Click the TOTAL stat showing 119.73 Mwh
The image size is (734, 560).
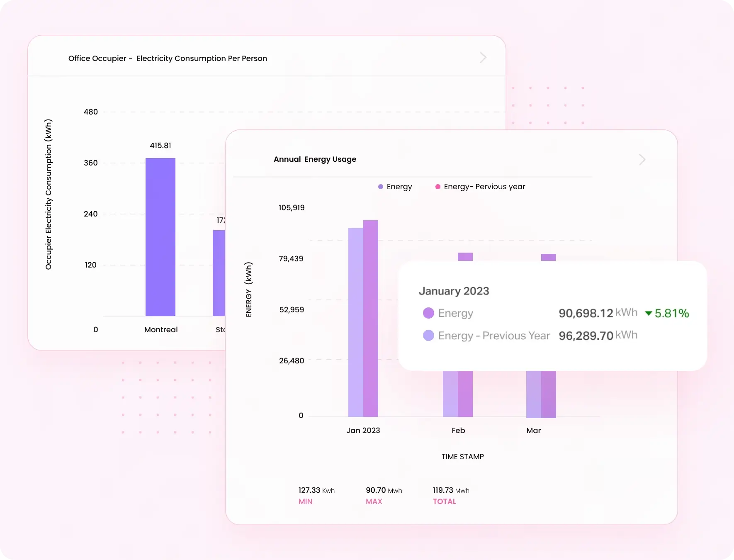[450, 490]
